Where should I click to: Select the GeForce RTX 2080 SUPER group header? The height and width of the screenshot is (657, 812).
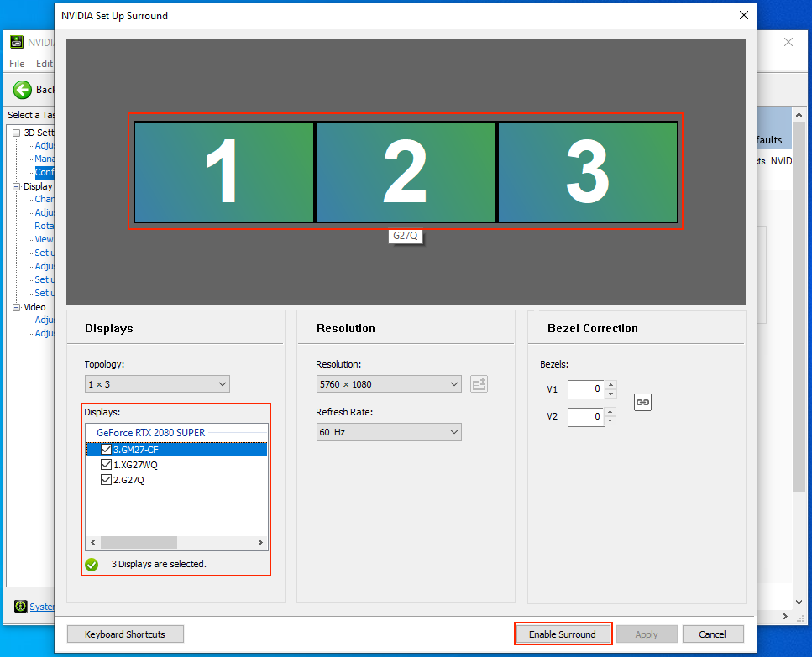click(150, 432)
